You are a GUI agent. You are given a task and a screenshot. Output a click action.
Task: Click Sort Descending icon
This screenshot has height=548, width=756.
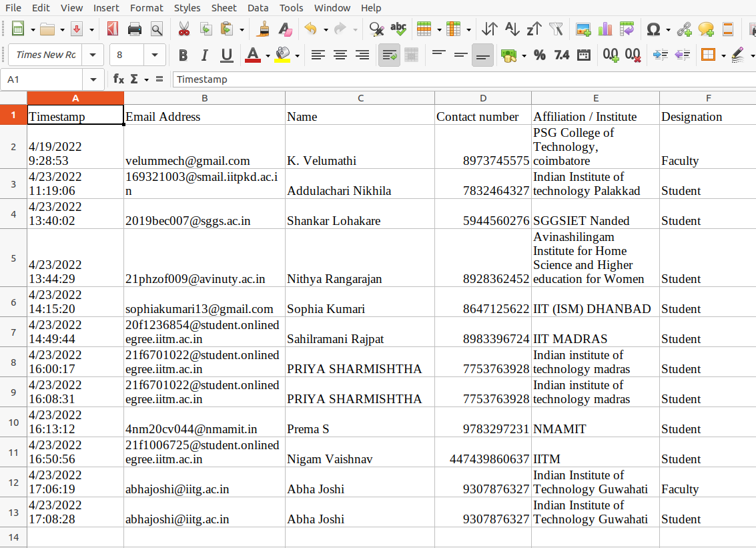[534, 29]
